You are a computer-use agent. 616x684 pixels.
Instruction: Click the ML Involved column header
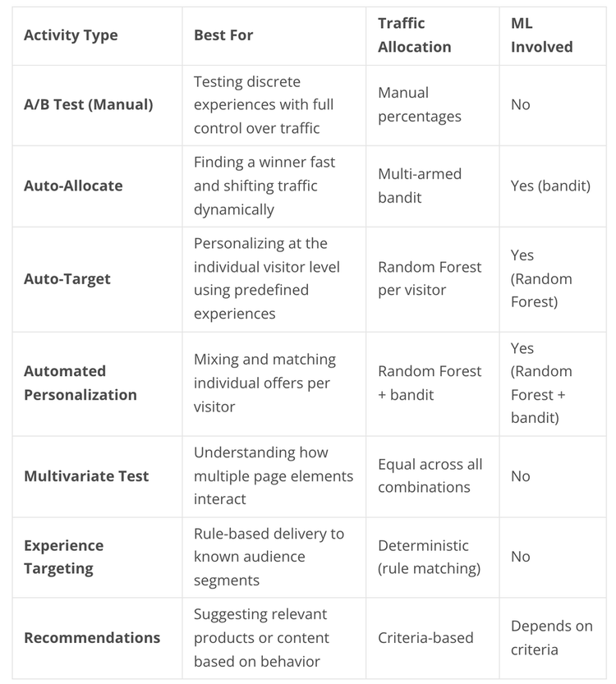(541, 35)
